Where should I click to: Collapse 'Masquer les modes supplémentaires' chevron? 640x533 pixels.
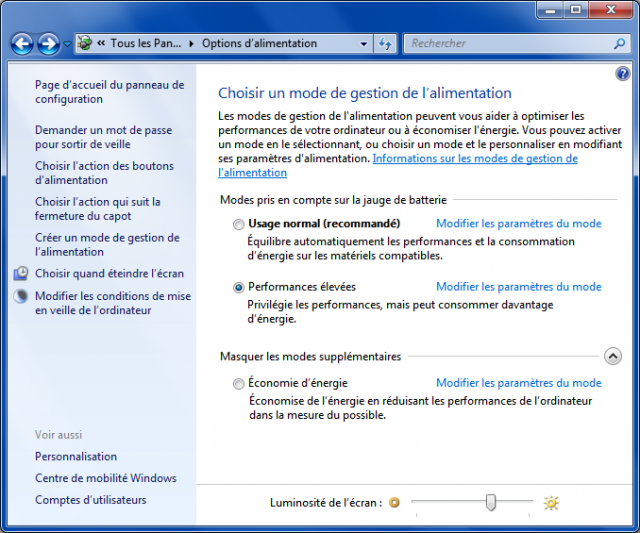point(613,356)
